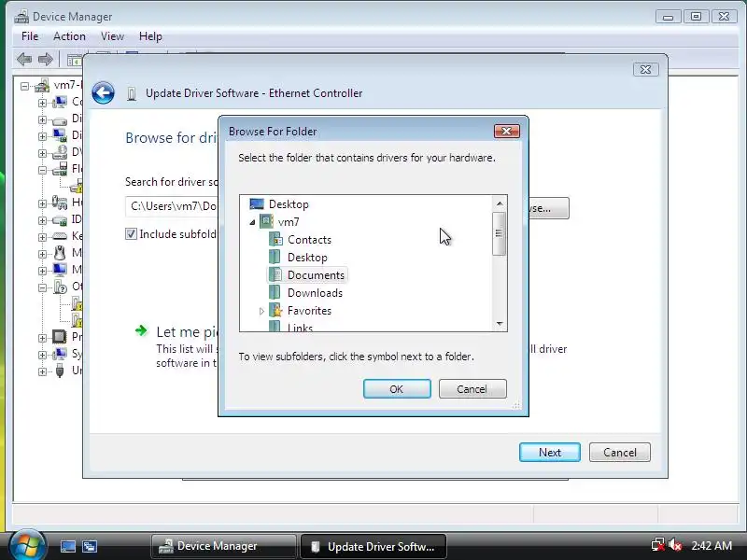The width and height of the screenshot is (747, 560).
Task: Click OK in Browse For Folder
Action: [397, 388]
